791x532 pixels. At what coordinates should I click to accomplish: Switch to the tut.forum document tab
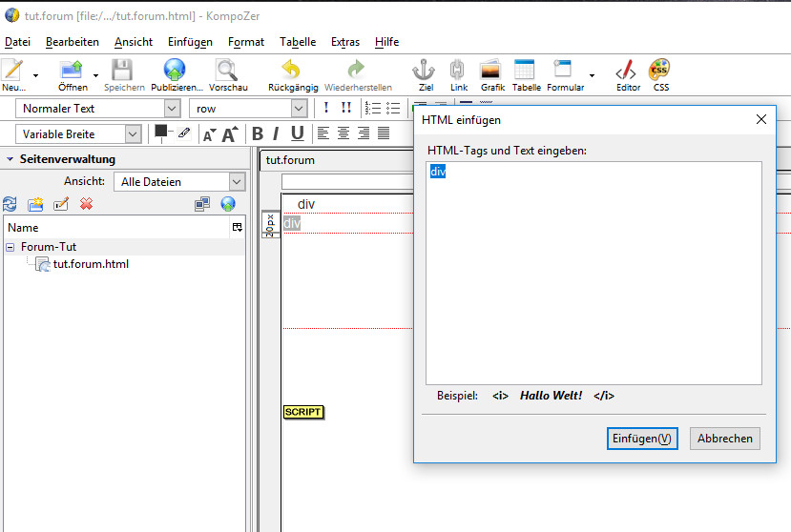point(290,160)
